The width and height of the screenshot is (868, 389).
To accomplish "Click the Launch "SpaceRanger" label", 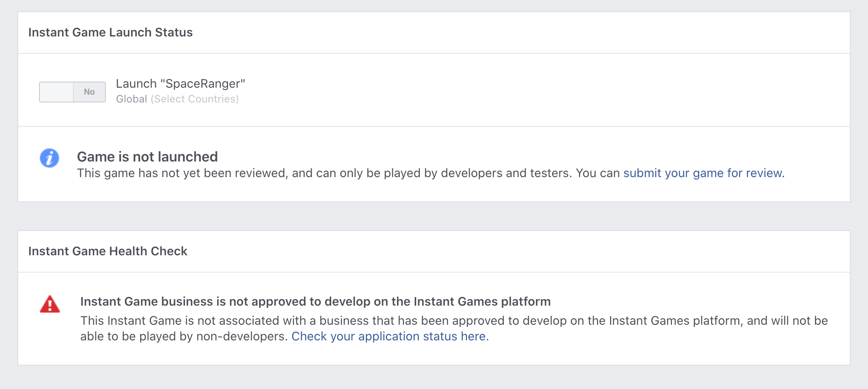I will click(181, 83).
